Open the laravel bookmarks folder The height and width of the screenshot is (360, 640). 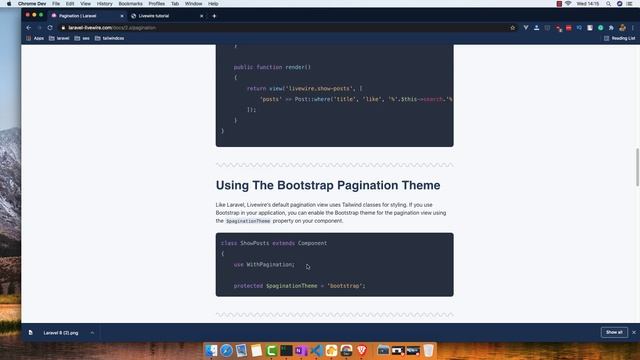[59, 38]
